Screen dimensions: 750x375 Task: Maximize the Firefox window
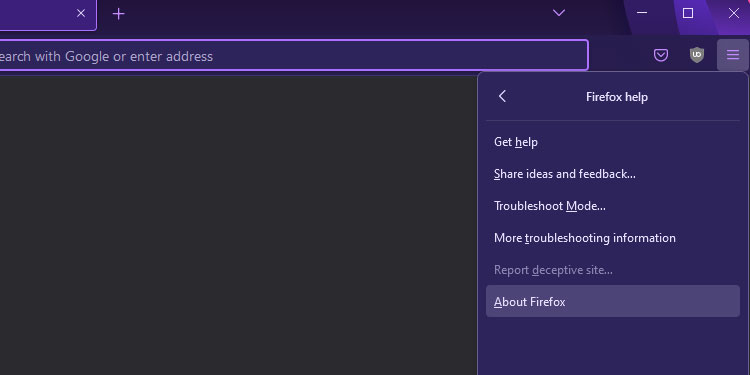coord(688,13)
